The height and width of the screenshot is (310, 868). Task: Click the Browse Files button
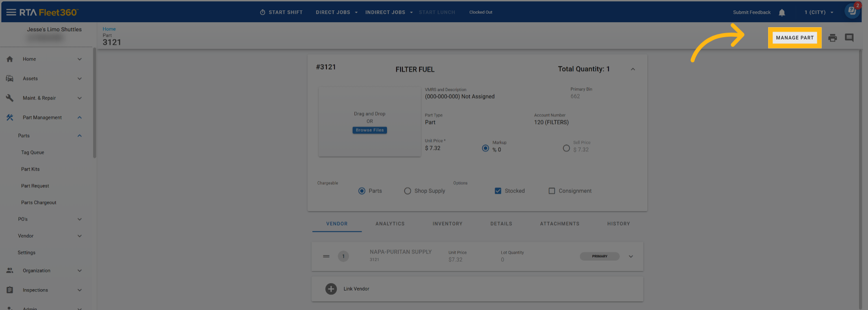pyautogui.click(x=369, y=130)
